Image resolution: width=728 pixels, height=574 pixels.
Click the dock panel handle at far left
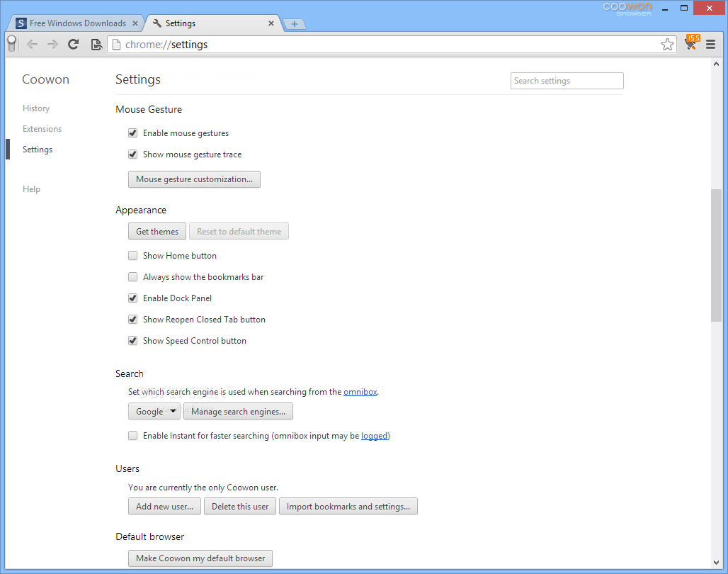[12, 44]
